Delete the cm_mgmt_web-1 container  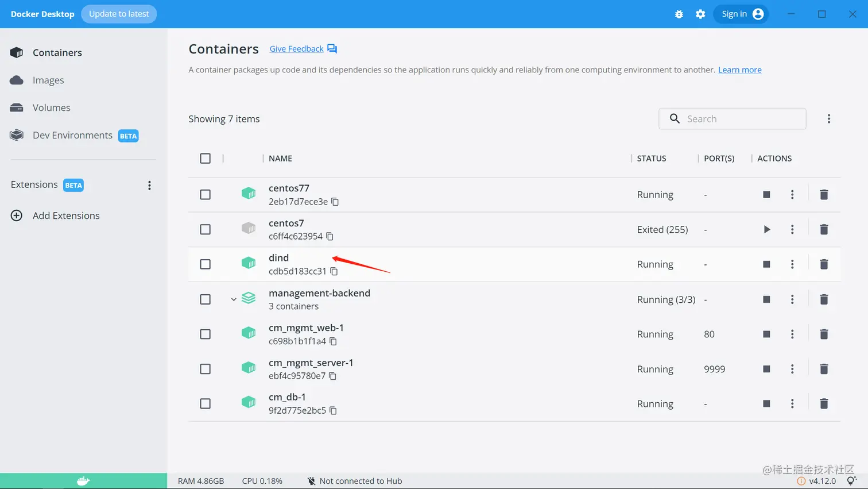coord(824,334)
